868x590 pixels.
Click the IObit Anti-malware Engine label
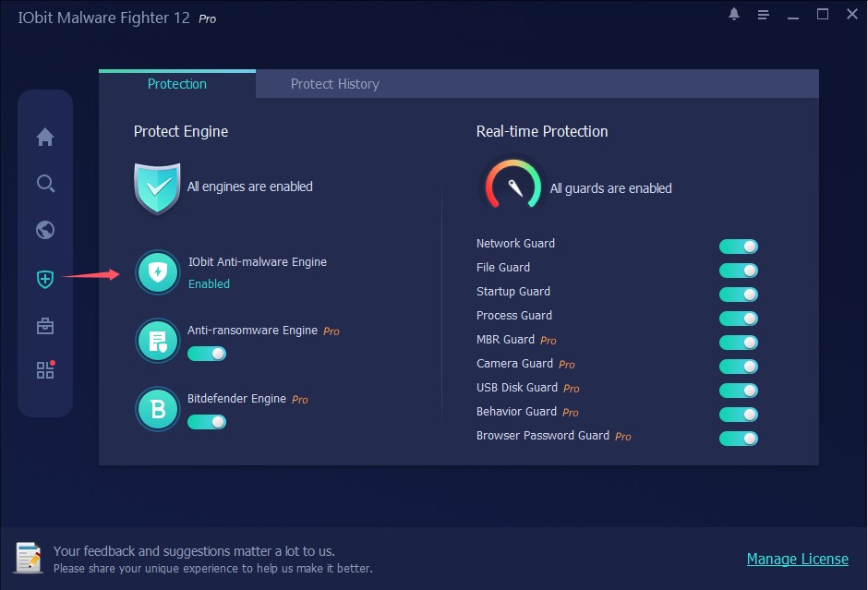pyautogui.click(x=258, y=262)
